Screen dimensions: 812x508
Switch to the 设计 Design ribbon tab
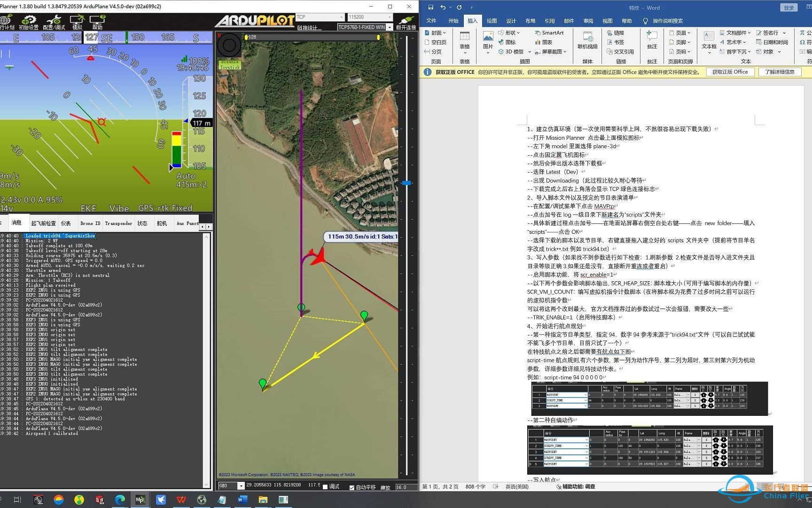click(x=511, y=21)
